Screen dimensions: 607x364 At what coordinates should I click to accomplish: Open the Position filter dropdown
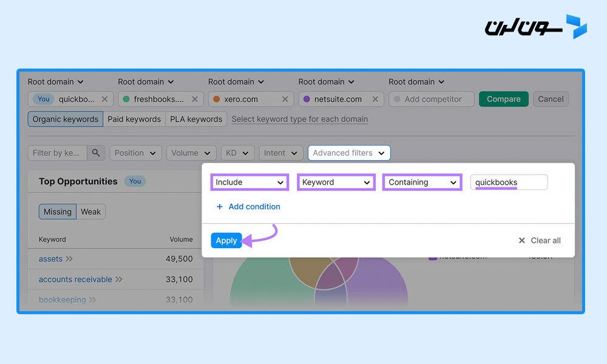point(135,153)
